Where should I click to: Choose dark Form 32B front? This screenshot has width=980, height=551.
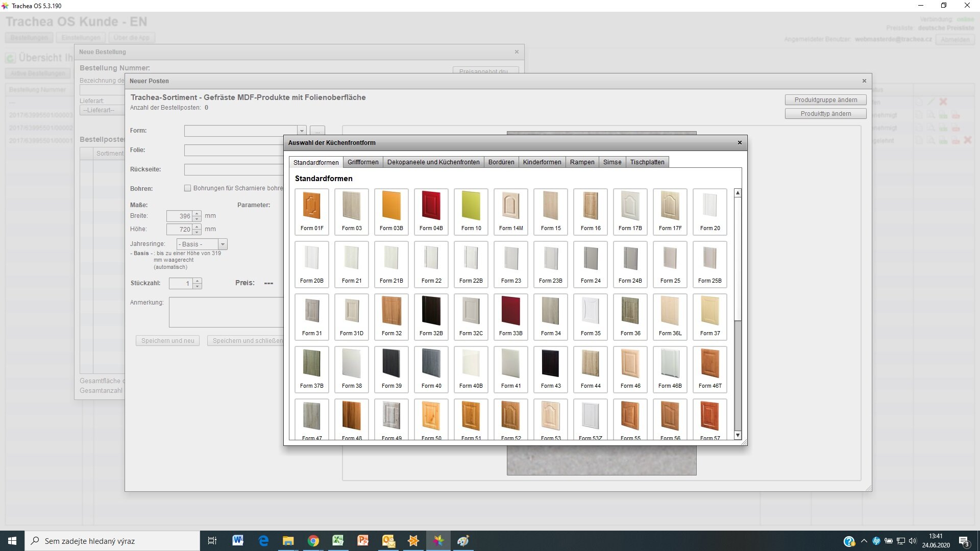[431, 317]
